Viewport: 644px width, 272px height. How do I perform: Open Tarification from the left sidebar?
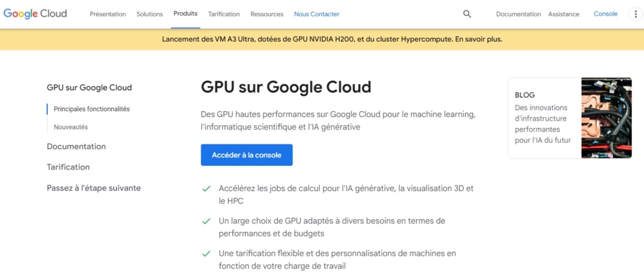tap(68, 167)
